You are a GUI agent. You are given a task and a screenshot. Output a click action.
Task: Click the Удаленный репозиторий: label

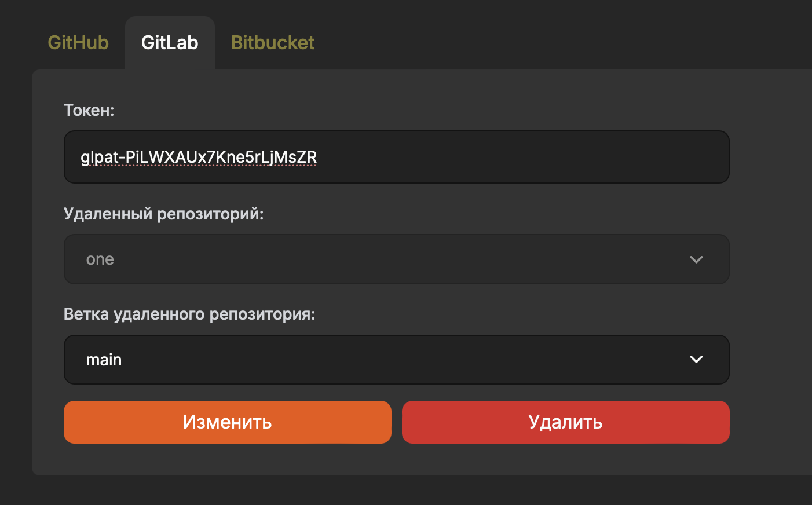coord(163,214)
